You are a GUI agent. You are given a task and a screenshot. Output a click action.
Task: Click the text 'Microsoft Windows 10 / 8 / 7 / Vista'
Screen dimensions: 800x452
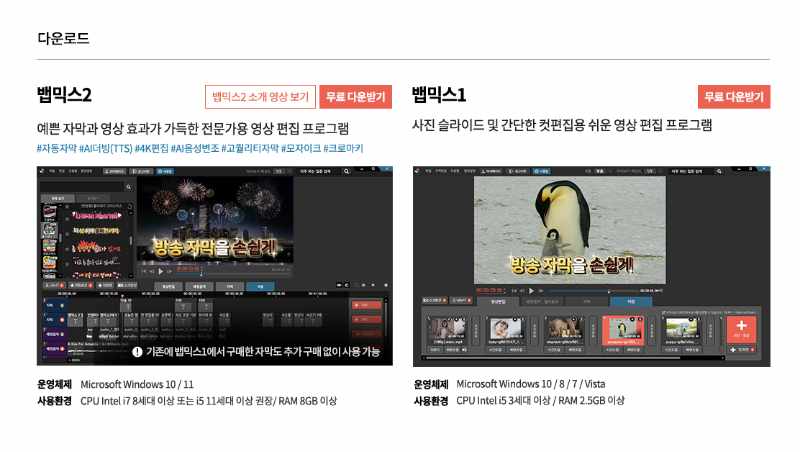coord(531,384)
